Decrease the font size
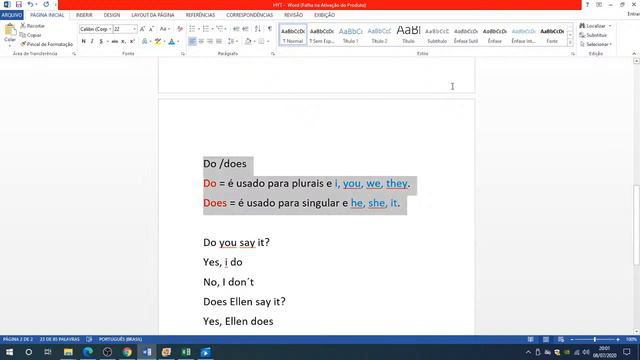The height and width of the screenshot is (360, 640). 151,29
